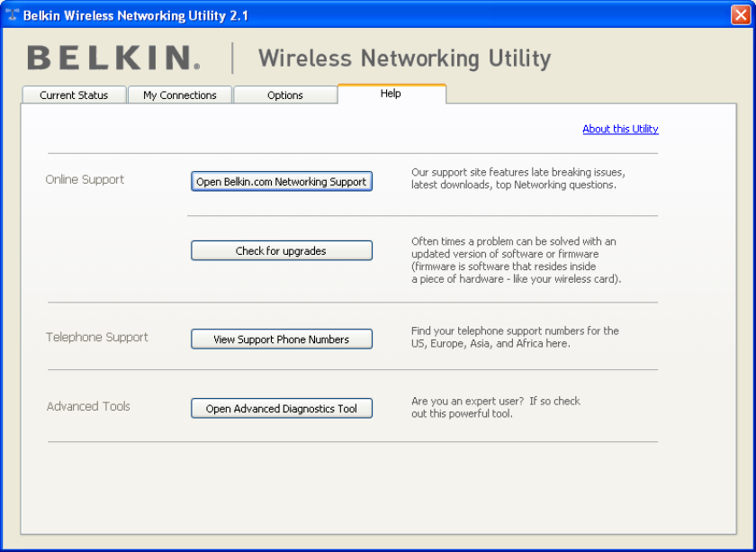756x552 pixels.
Task: Close the Belkin Wireless Networking Utility window
Action: pyautogui.click(x=742, y=15)
